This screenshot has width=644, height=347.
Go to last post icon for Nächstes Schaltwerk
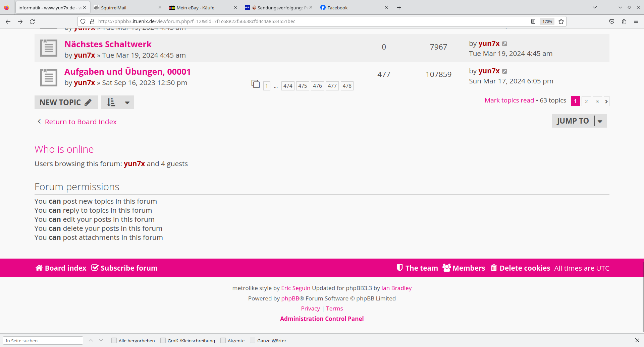[504, 44]
